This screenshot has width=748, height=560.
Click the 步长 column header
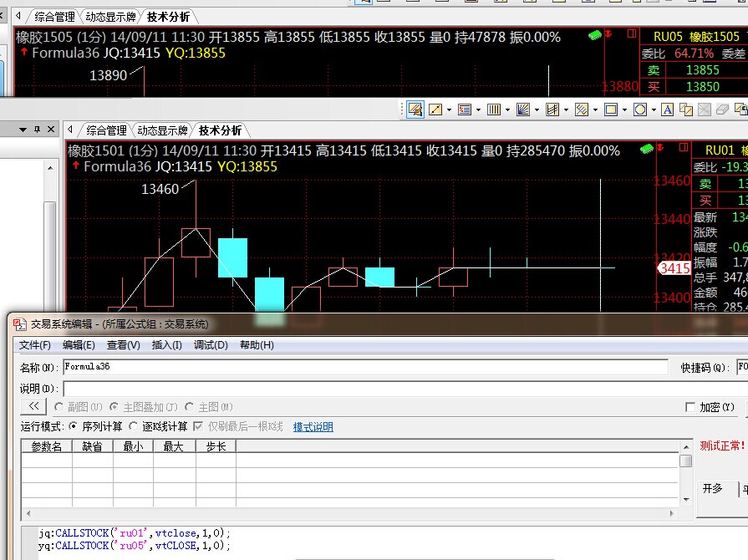click(216, 446)
